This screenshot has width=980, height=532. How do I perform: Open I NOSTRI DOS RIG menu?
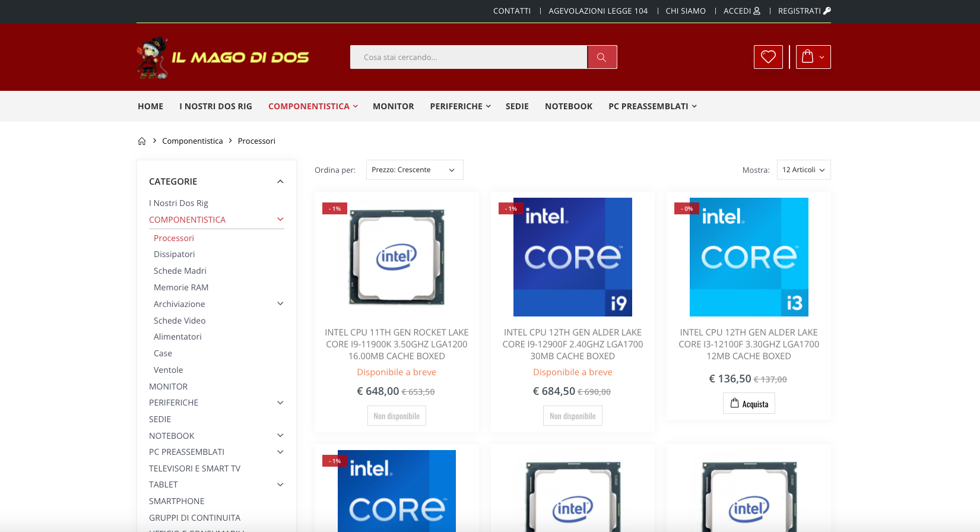point(215,106)
